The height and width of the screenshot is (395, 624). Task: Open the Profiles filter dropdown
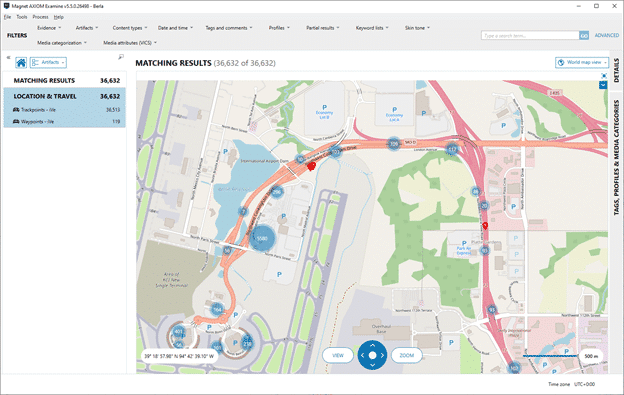(279, 28)
